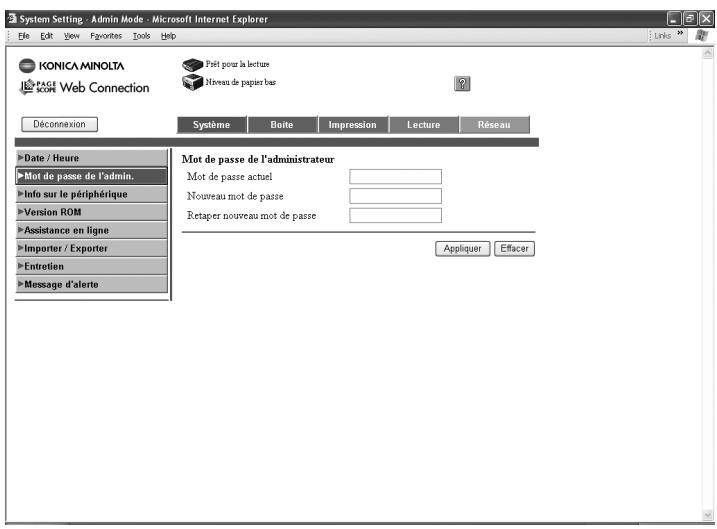Open the Tools menu
The width and height of the screenshot is (717, 529).
pyautogui.click(x=141, y=36)
